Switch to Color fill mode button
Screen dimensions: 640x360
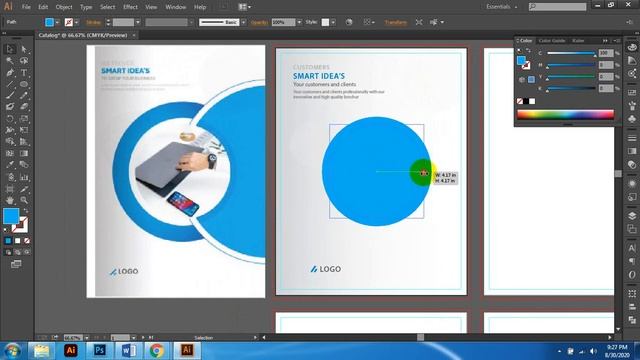pos(8,241)
